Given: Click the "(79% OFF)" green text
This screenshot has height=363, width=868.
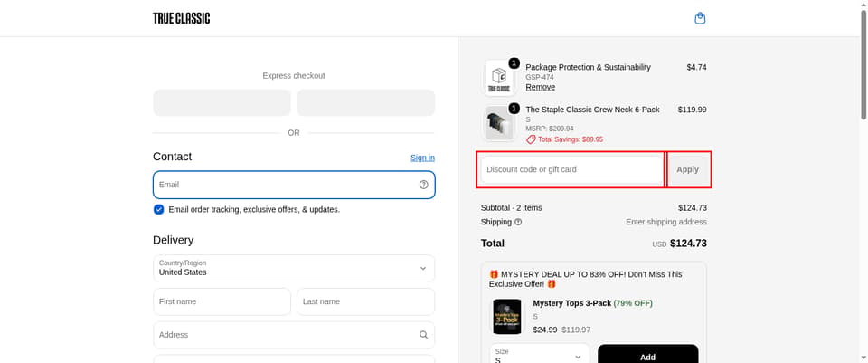Looking at the screenshot, I should tap(633, 303).
